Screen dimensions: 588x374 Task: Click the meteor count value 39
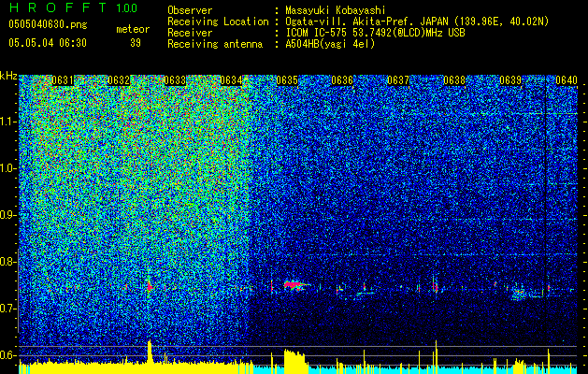coord(136,43)
